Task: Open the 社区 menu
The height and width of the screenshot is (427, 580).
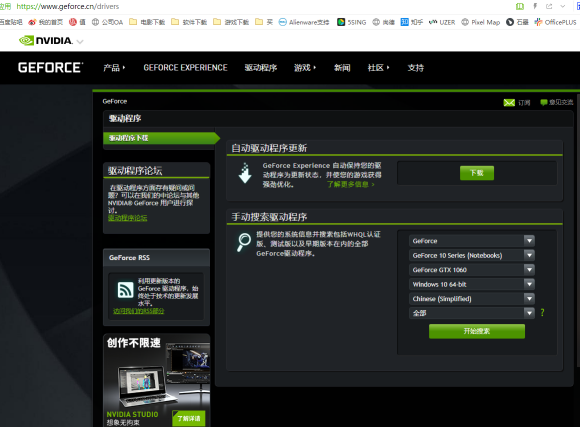Action: click(x=378, y=68)
